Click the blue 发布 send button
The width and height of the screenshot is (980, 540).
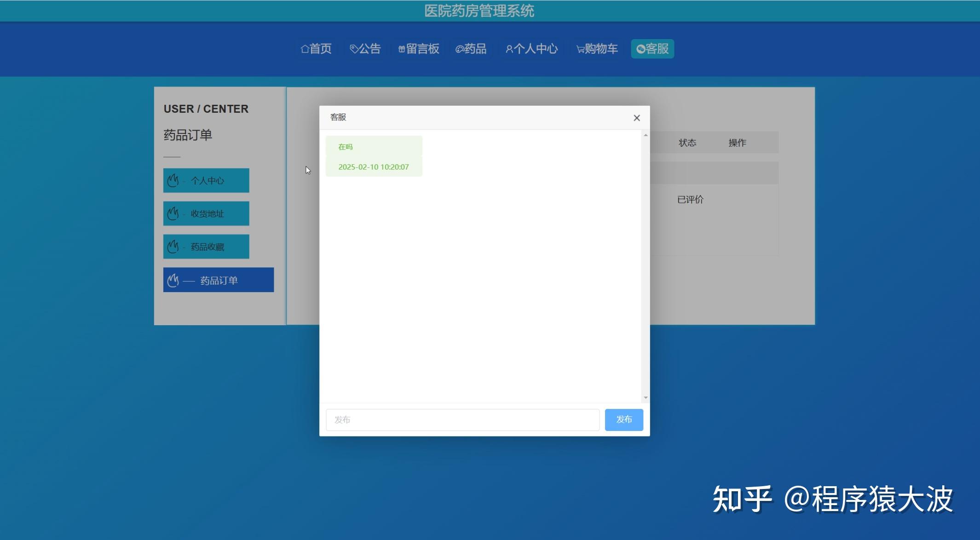pyautogui.click(x=624, y=419)
